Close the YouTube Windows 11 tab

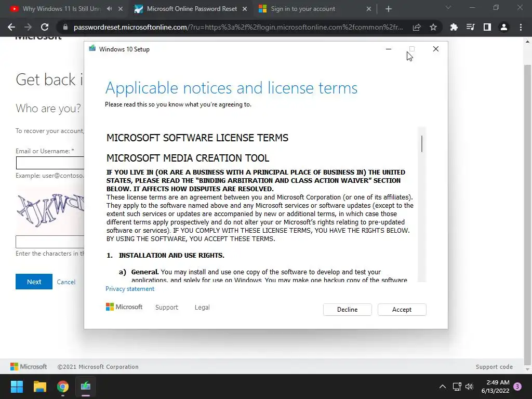(x=121, y=9)
